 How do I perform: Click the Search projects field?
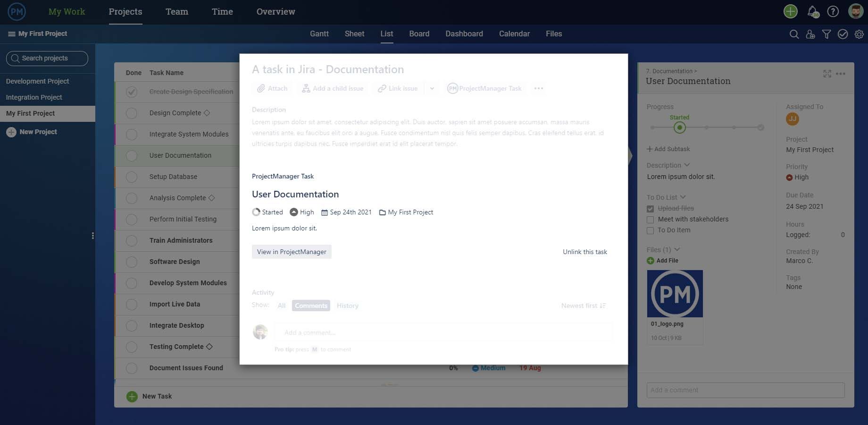[x=47, y=59]
